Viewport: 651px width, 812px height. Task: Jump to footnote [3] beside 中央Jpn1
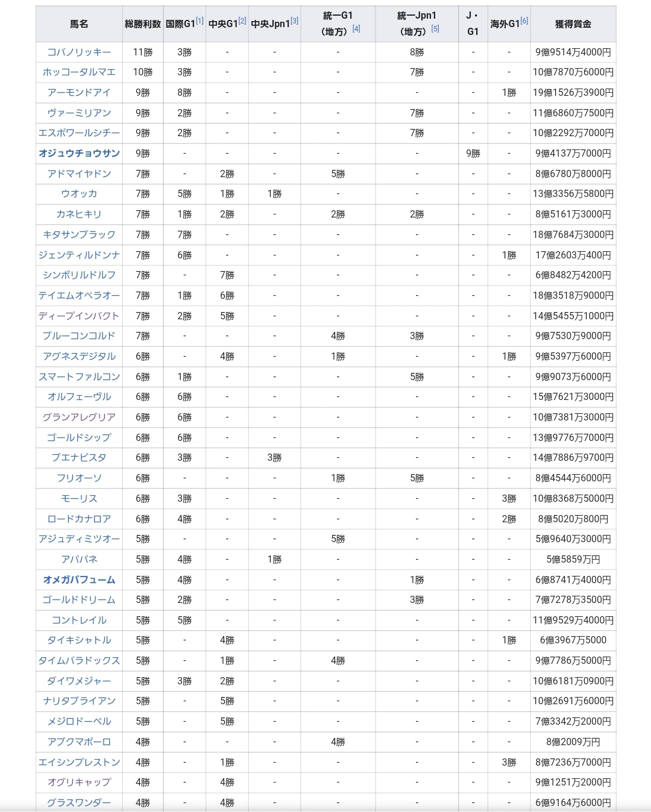(294, 21)
